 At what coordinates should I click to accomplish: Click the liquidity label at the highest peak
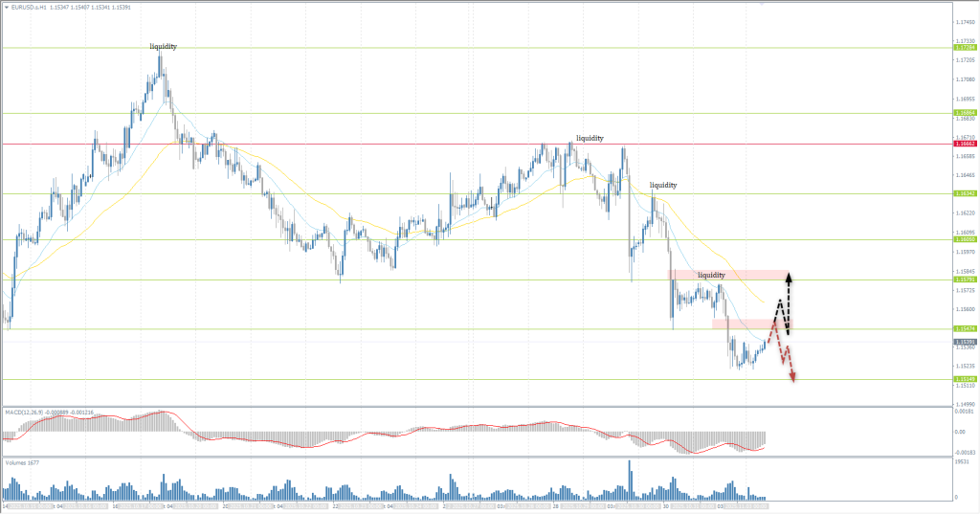click(x=163, y=46)
